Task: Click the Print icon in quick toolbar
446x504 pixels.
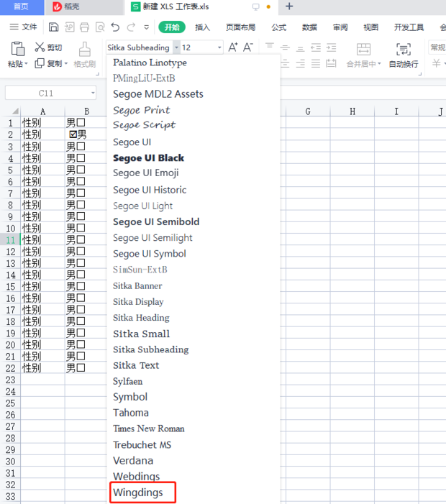Action: tap(84, 27)
